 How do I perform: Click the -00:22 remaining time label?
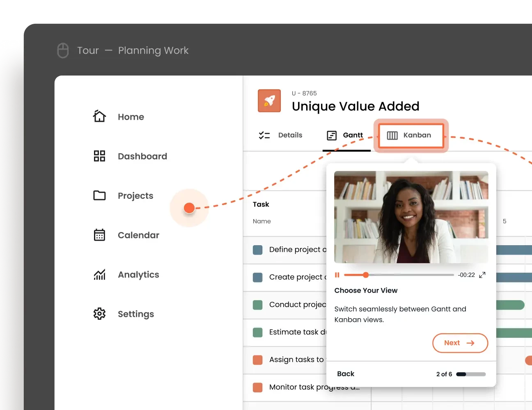point(466,275)
